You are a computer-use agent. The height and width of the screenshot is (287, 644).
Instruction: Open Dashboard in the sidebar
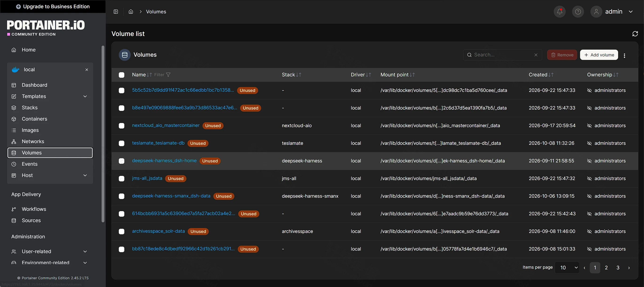50,85
